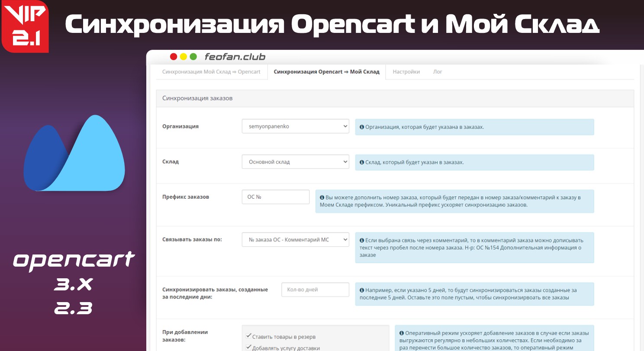Screen dimensions: 644x351
Task: Focus the Кол-во дней input field
Action: tap(315, 290)
